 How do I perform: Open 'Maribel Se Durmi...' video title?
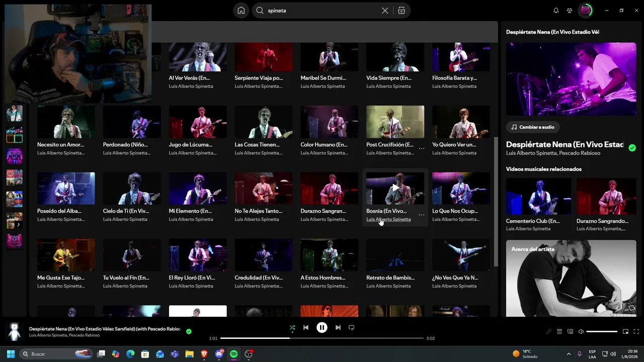tap(324, 78)
